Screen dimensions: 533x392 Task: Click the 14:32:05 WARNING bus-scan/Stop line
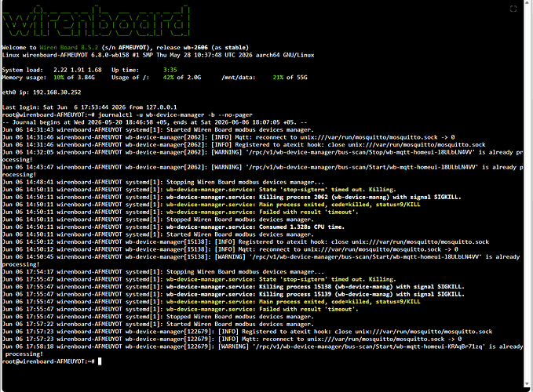tap(262, 156)
